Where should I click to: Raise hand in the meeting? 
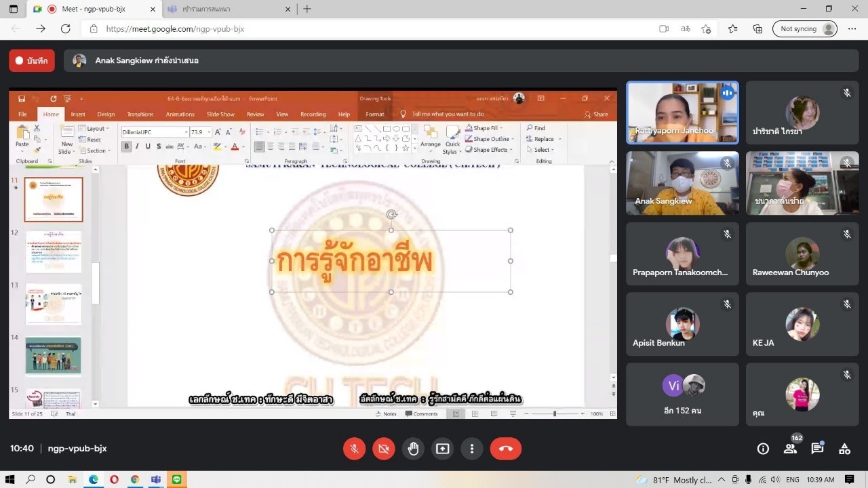[x=413, y=449]
